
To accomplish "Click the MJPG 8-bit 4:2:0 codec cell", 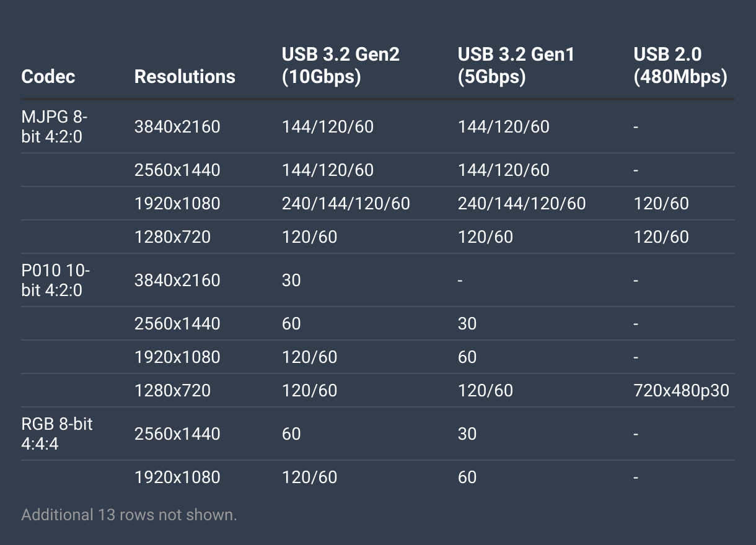I will pos(55,127).
